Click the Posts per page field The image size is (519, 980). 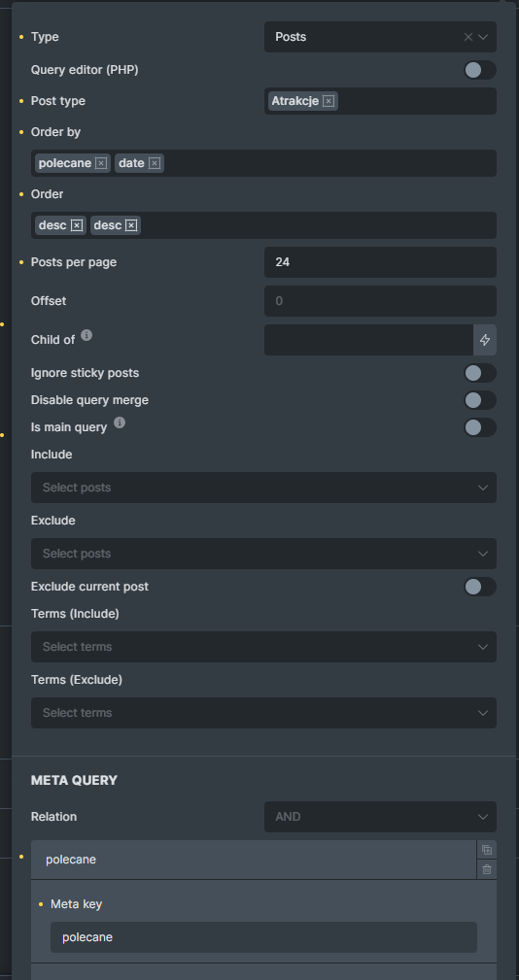380,262
